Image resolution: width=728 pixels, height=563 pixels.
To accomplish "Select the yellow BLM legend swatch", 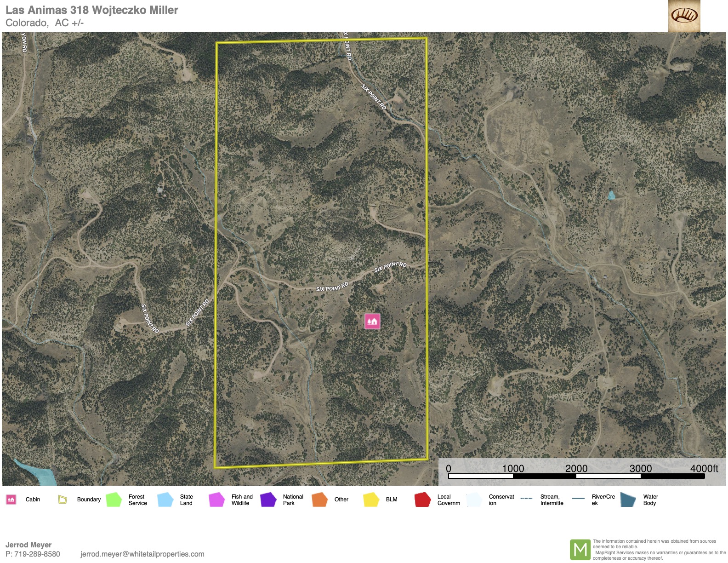I will (x=371, y=500).
